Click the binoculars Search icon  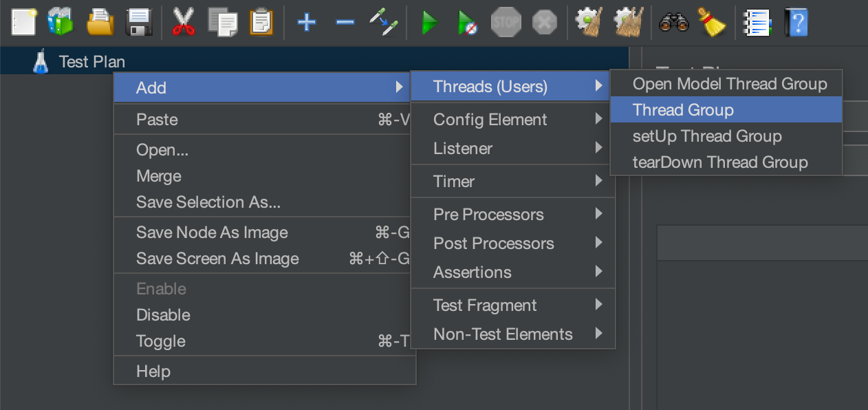(673, 23)
